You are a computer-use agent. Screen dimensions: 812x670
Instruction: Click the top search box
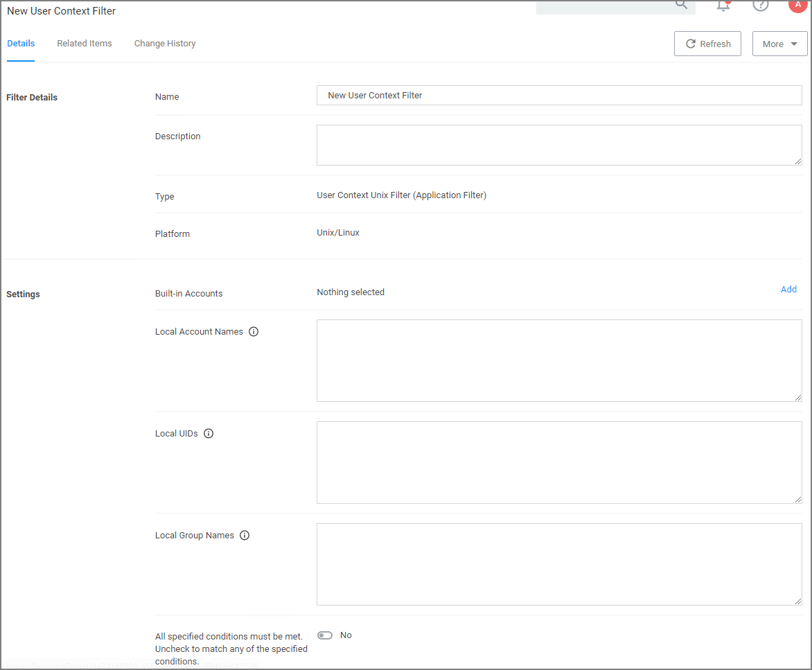pyautogui.click(x=615, y=6)
